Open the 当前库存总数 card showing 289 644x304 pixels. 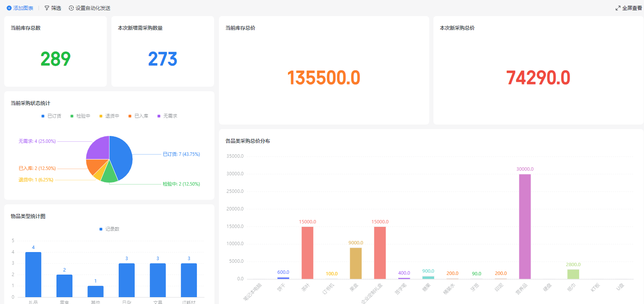pyautogui.click(x=56, y=51)
